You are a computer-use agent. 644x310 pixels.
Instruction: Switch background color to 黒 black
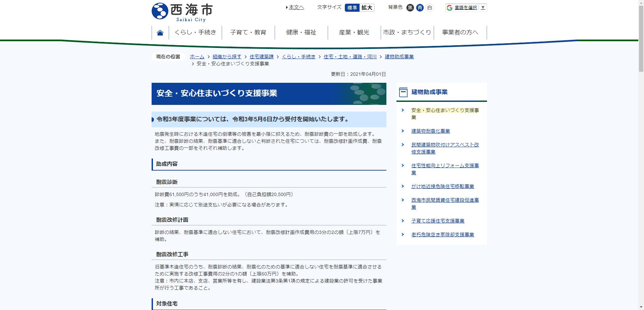[410, 8]
